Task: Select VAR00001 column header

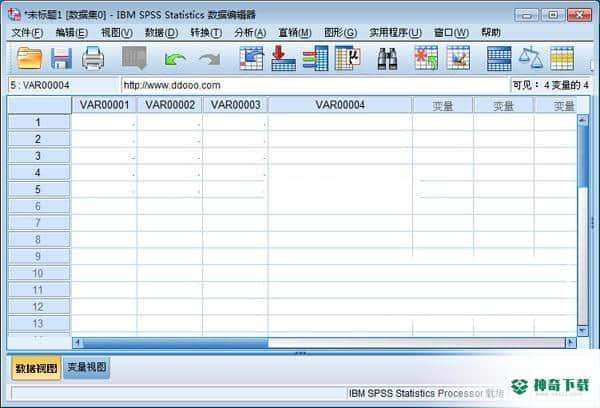Action: click(x=104, y=105)
